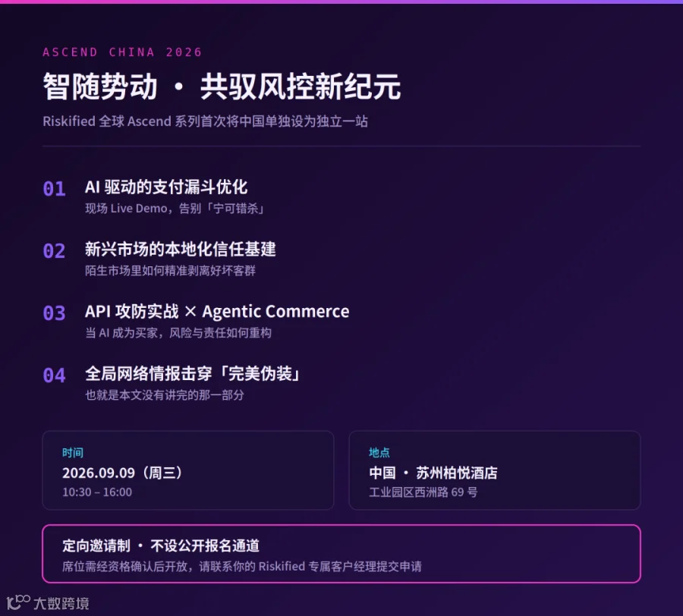Click the headline 智随势动 · 共驭风控新纪元

[222, 86]
